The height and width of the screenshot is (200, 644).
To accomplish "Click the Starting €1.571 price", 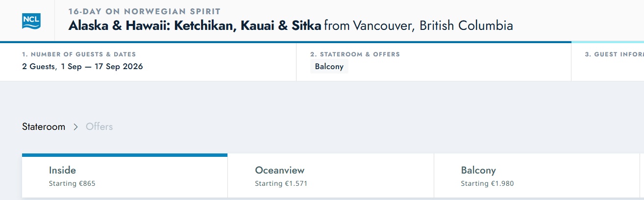I will pos(281,184).
